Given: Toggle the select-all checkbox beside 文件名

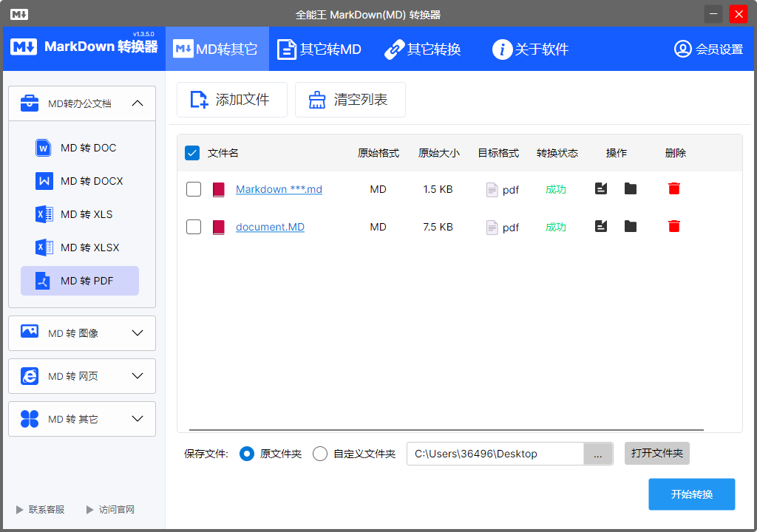Looking at the screenshot, I should point(192,153).
